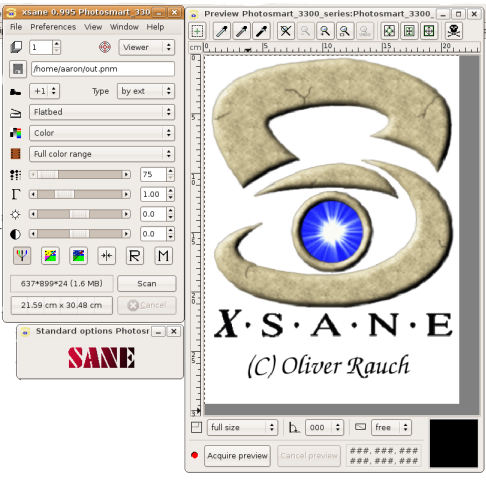This screenshot has height=480, width=486.
Task: Click the autoraise scan area icon
Action: [409, 31]
